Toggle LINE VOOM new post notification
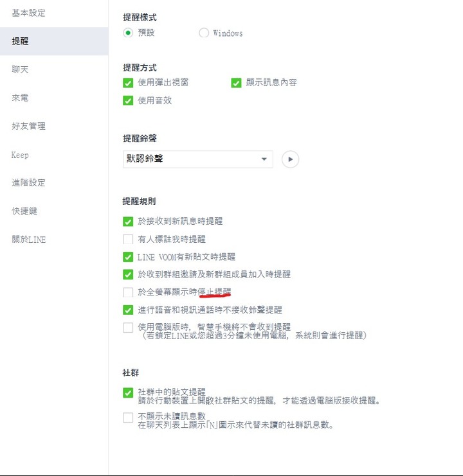The height and width of the screenshot is (476, 463). 128,257
